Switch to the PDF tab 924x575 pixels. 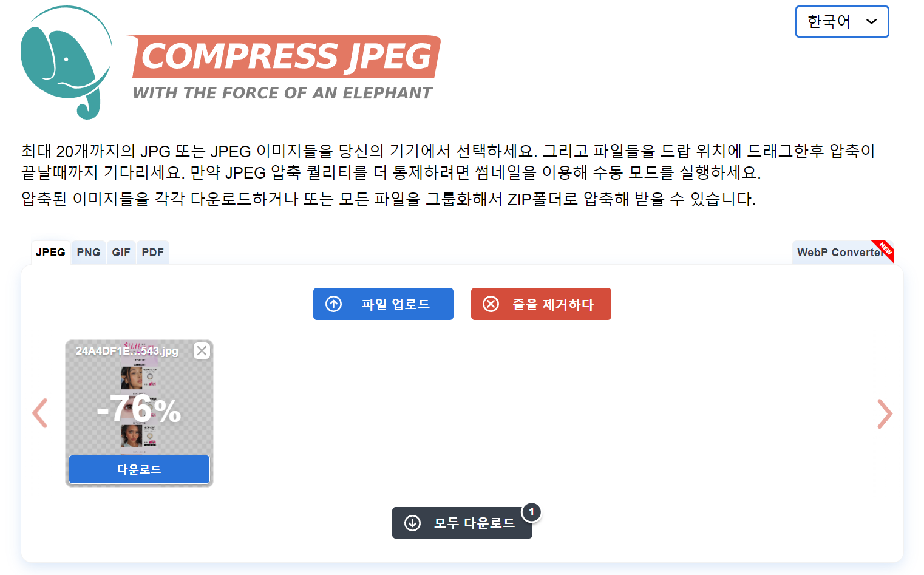coord(153,253)
